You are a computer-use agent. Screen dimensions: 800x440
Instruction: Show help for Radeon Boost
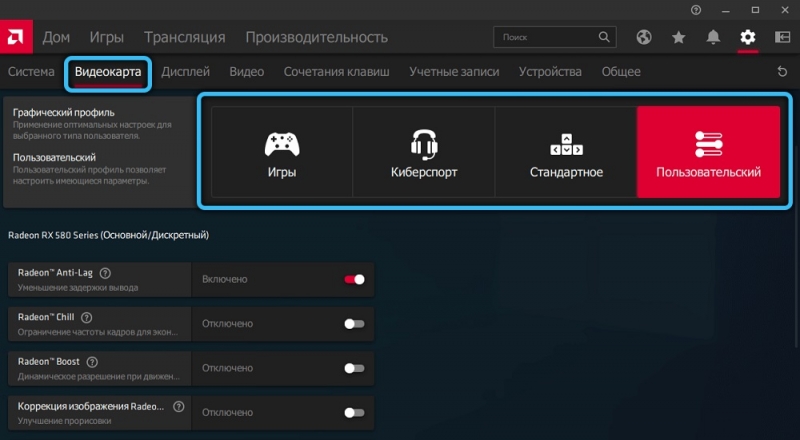click(92, 362)
